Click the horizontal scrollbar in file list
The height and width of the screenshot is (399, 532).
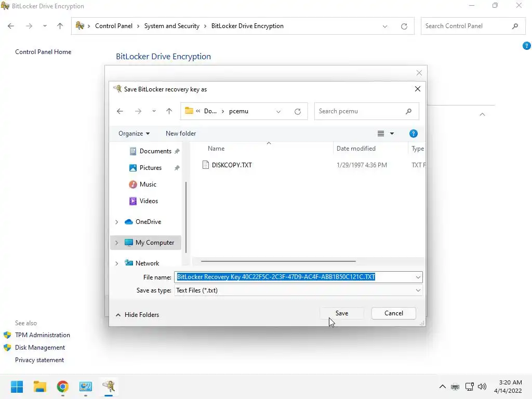pyautogui.click(x=278, y=261)
